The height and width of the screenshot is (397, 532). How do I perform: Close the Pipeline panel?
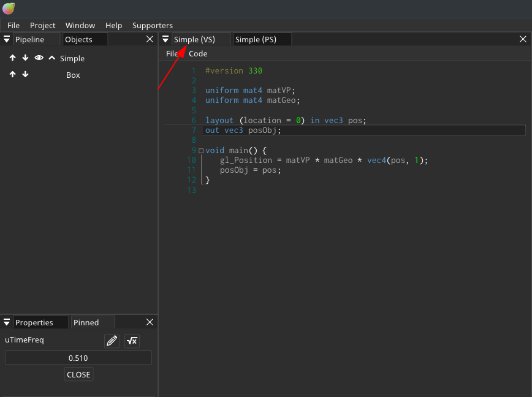point(150,39)
